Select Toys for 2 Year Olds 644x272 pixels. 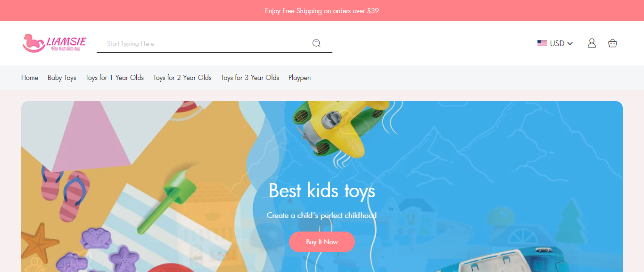(x=182, y=78)
